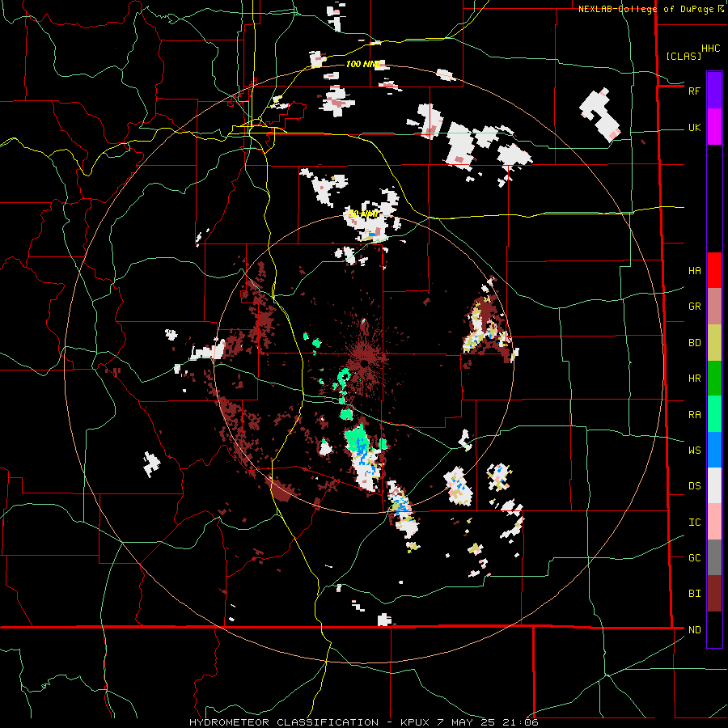Screen dimensions: 728x728
Task: Click the ND legend label
Action: point(694,629)
